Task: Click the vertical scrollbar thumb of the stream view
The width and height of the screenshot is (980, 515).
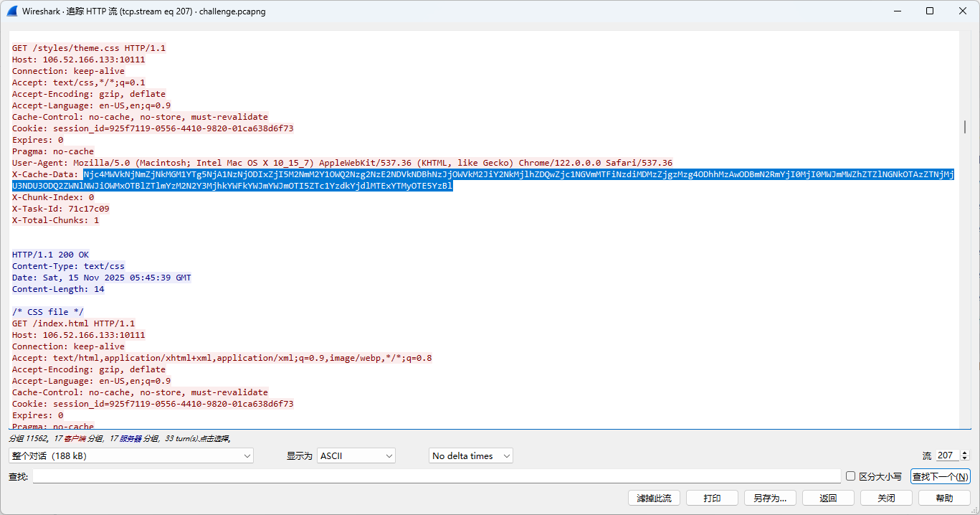Action: pos(965,127)
